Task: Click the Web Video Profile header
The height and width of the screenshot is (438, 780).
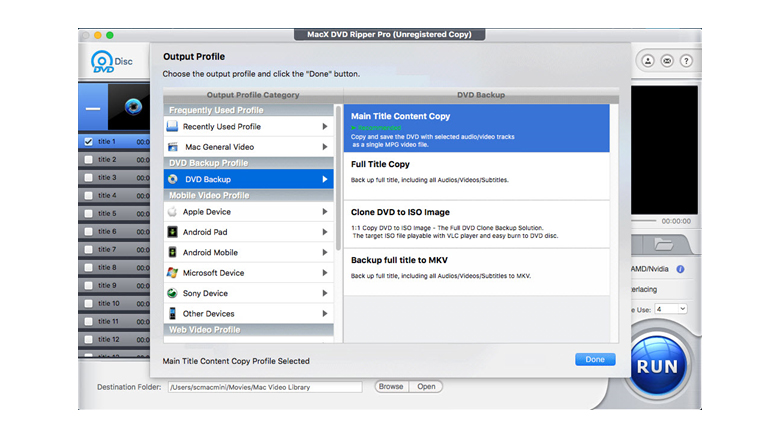Action: 249,330
